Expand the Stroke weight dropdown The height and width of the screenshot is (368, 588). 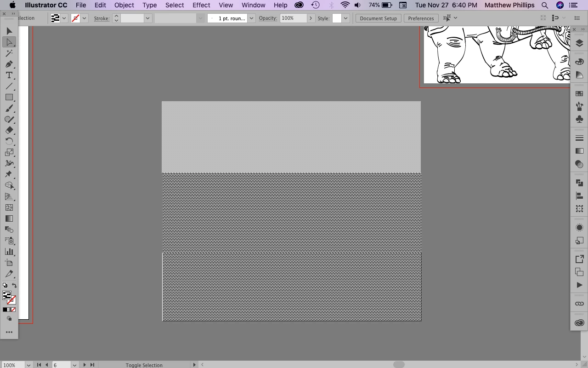click(147, 18)
